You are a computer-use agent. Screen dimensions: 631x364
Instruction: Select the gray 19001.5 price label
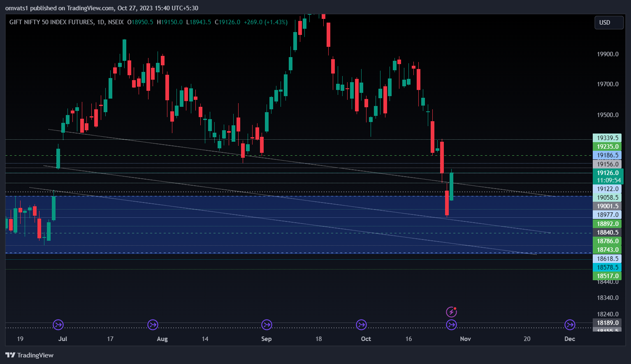pos(607,206)
